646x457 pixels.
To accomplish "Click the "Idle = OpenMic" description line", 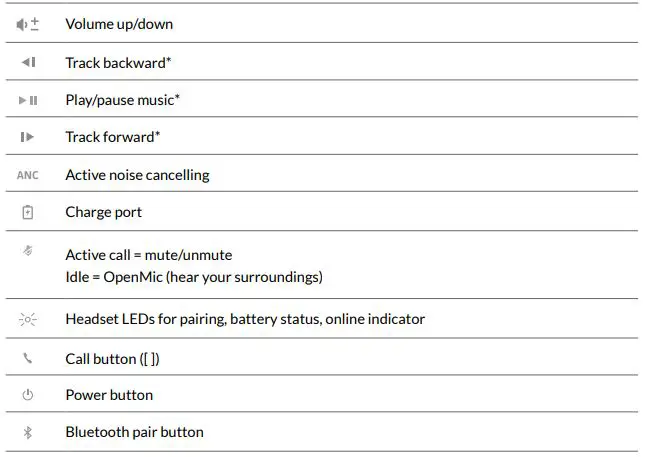I will coord(194,276).
